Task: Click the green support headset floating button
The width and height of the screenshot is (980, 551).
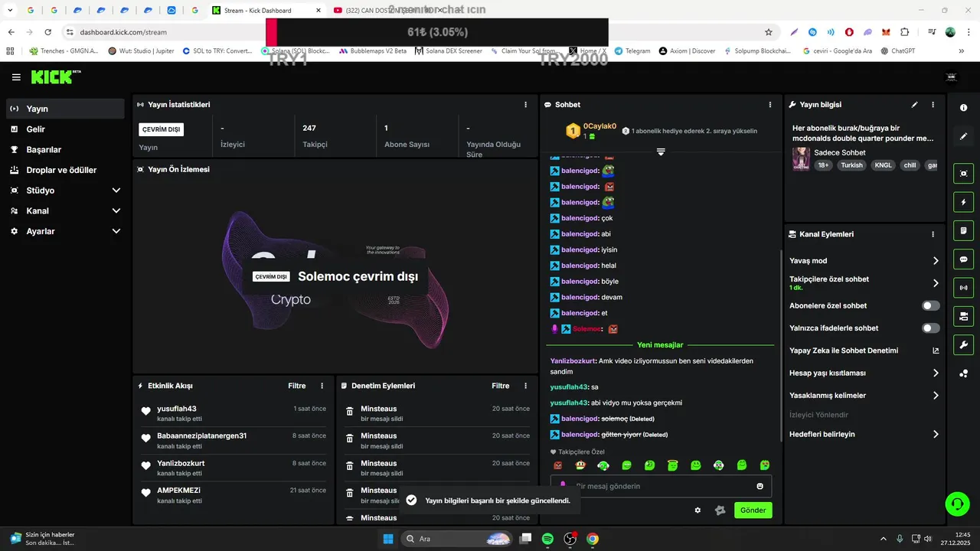Action: [956, 504]
